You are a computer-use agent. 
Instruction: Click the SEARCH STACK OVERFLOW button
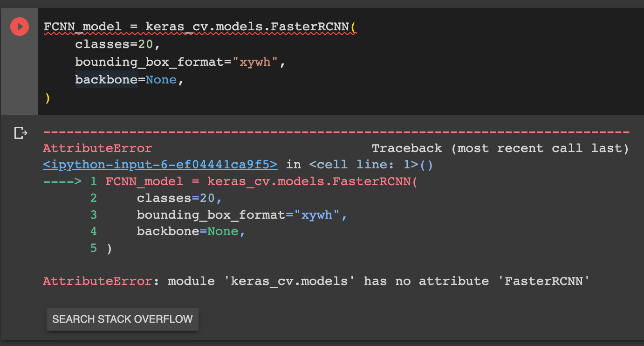[122, 319]
